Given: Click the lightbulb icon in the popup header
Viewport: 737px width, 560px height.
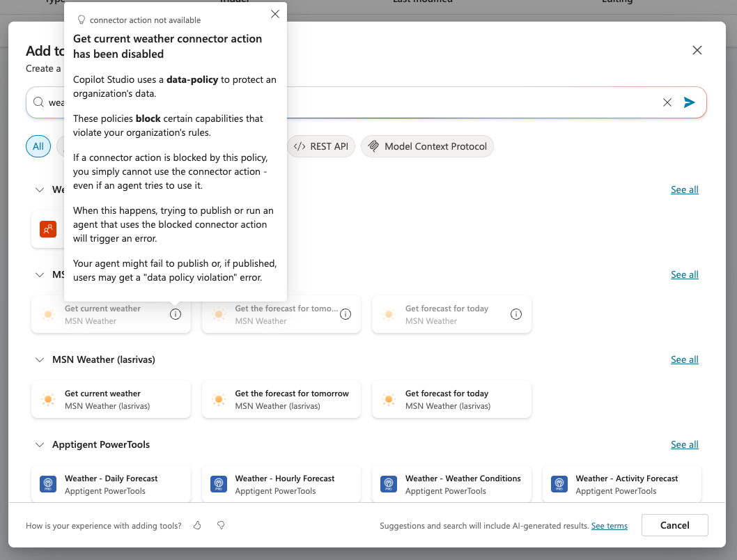Looking at the screenshot, I should tap(82, 20).
